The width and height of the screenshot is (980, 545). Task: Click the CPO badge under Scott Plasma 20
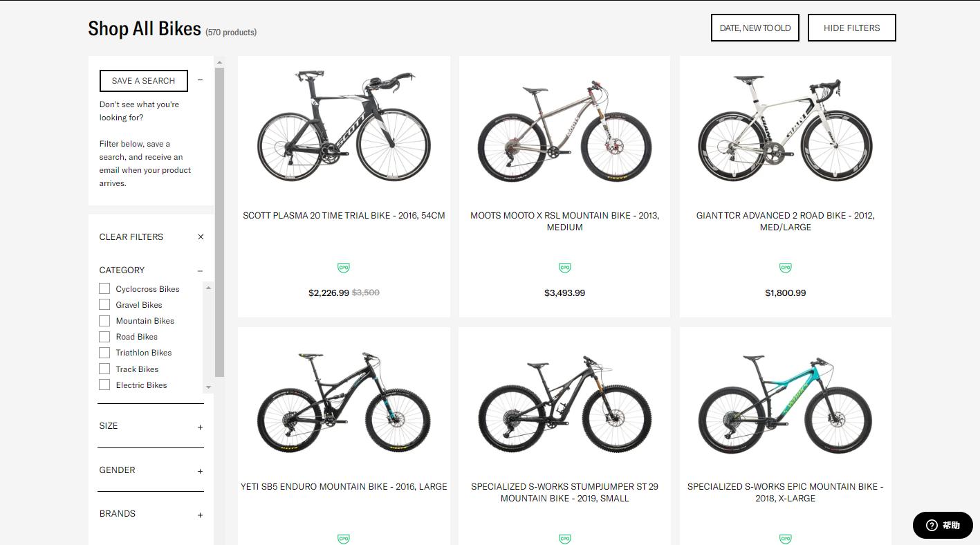pyautogui.click(x=344, y=268)
